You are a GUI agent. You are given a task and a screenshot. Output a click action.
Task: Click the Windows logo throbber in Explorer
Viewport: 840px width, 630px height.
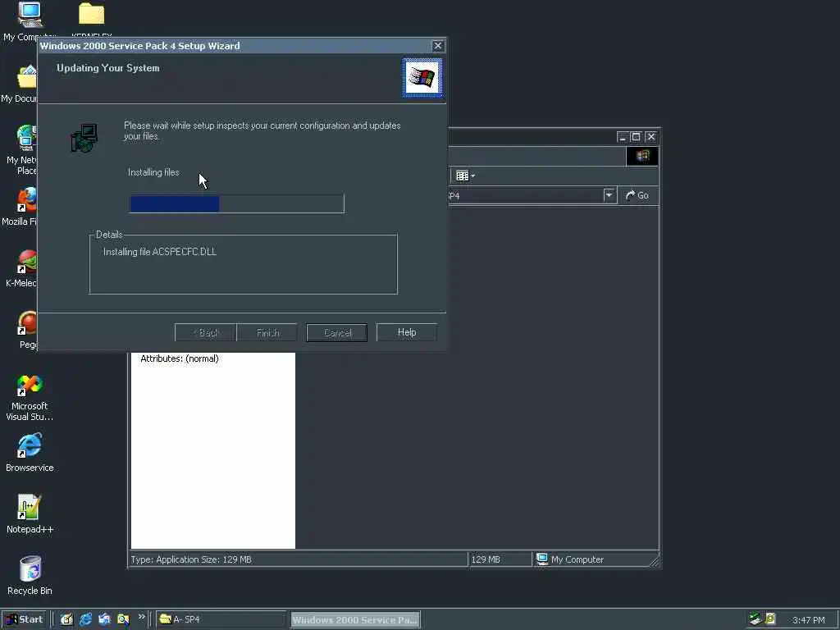tap(642, 156)
